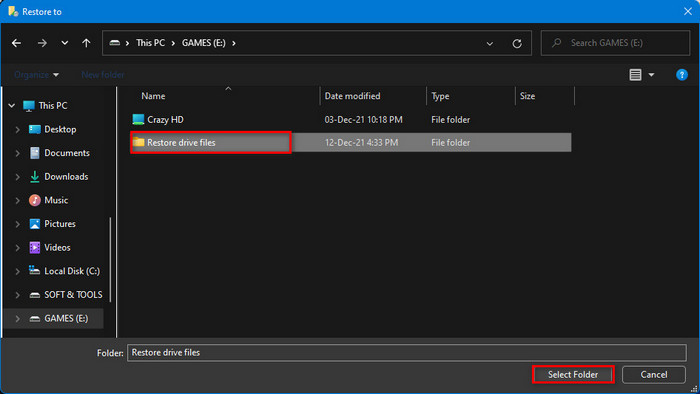Open Desktop in the navigation pane
This screenshot has width=700, height=394.
(x=60, y=129)
